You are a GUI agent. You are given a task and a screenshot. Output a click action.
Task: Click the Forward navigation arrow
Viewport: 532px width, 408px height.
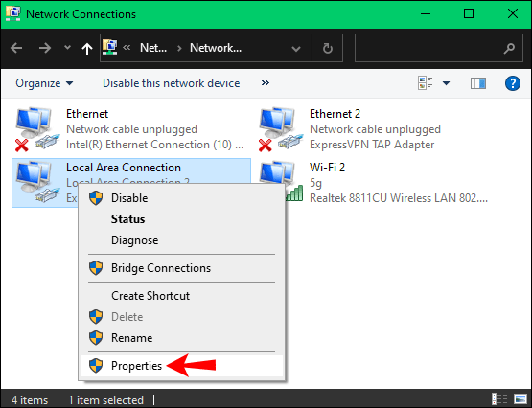pyautogui.click(x=45, y=48)
